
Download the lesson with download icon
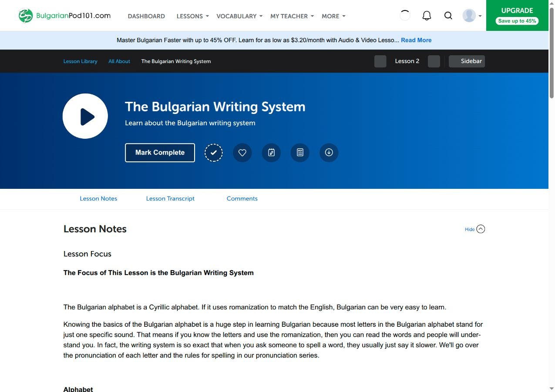coord(329,153)
